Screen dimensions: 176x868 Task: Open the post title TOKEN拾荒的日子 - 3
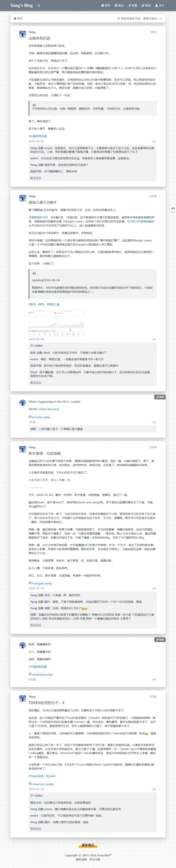[46, 703]
